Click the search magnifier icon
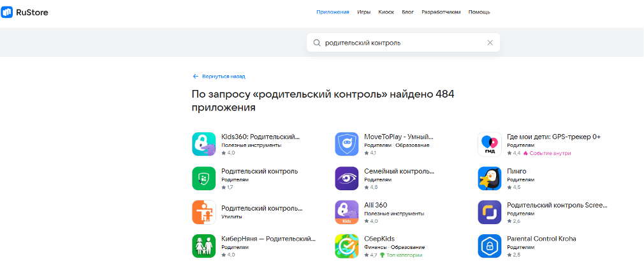This screenshot has width=644, height=263. tap(317, 43)
